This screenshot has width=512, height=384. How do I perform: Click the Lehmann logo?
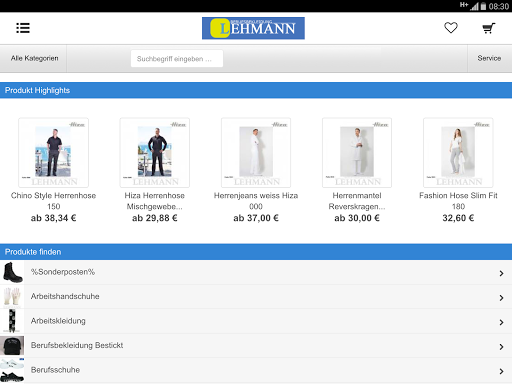tap(253, 28)
